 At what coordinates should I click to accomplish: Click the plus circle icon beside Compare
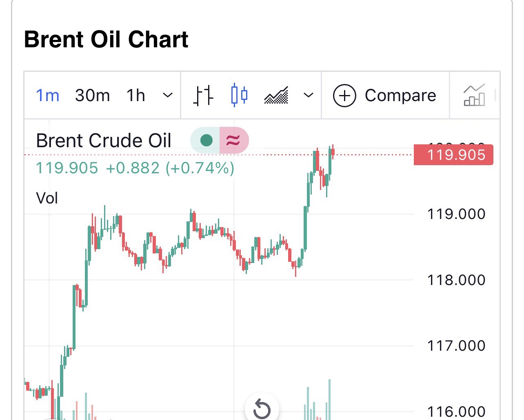[x=344, y=95]
